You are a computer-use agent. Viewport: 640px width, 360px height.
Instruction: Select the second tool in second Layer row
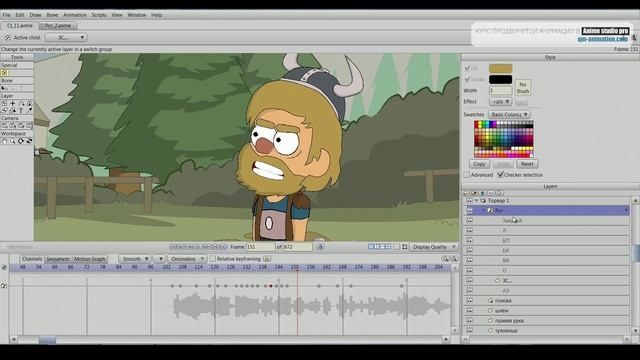point(13,111)
